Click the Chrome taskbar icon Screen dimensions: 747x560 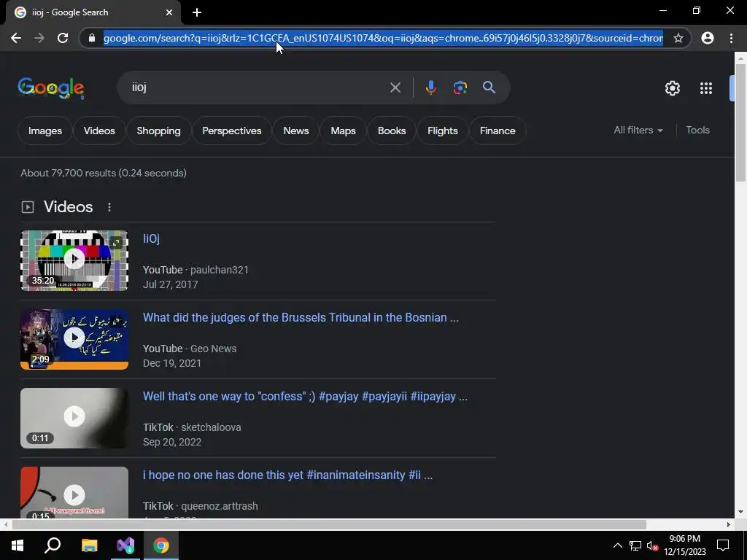[x=161, y=545]
